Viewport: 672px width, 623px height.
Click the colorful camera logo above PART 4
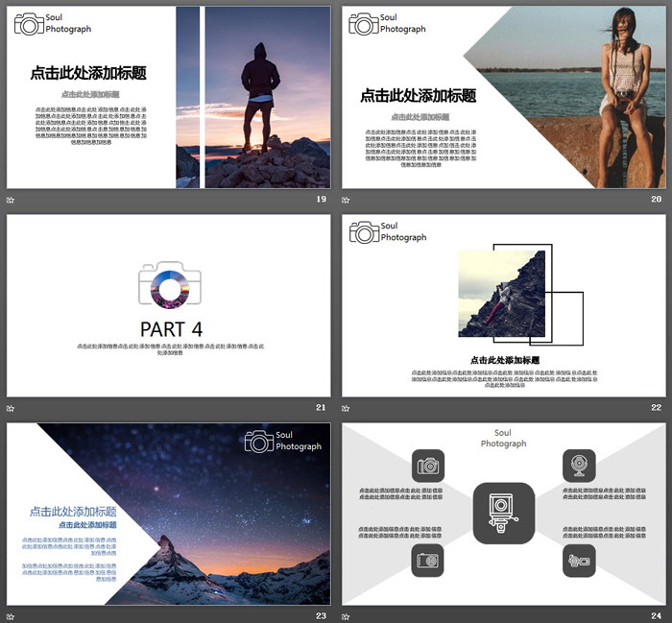(x=169, y=284)
